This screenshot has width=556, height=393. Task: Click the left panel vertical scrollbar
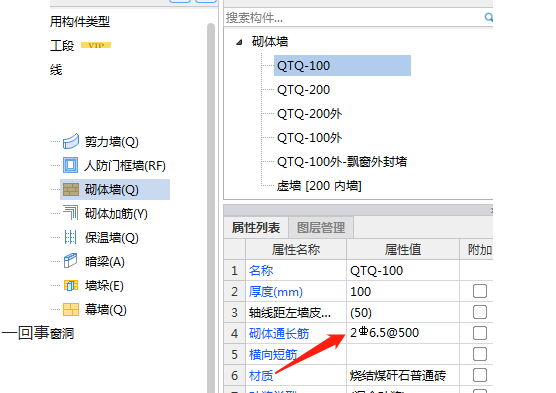tap(211, 208)
